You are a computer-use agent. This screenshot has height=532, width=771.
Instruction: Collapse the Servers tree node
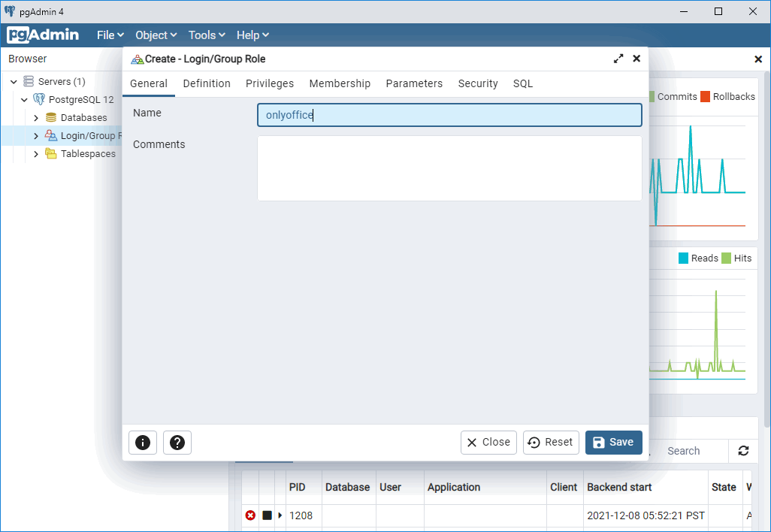pyautogui.click(x=14, y=82)
